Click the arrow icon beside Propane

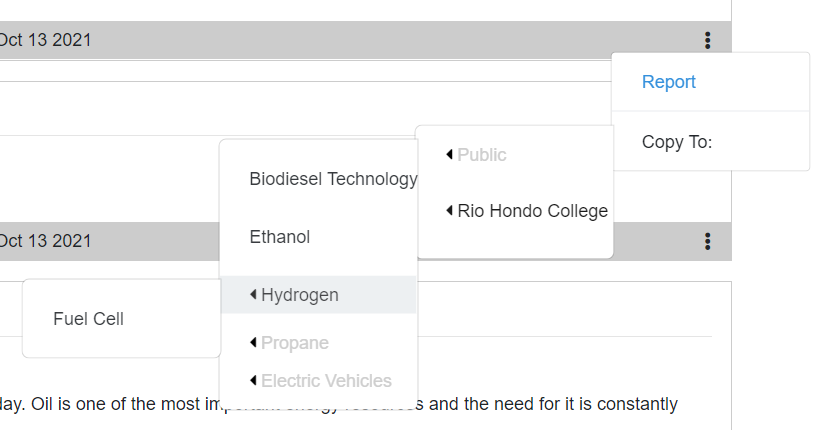(x=254, y=343)
